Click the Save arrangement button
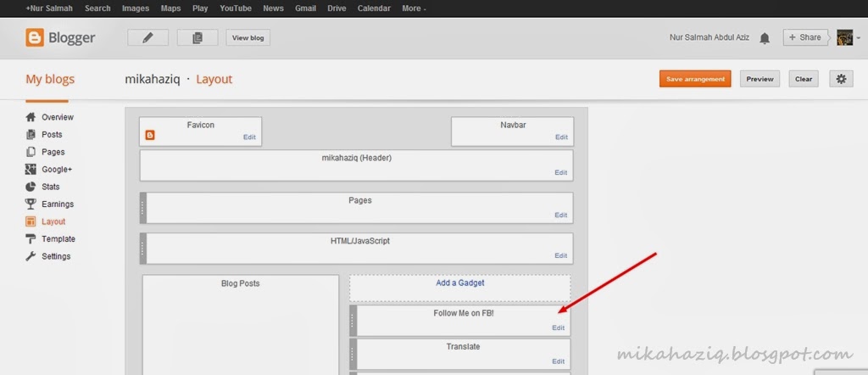The height and width of the screenshot is (375, 868). pyautogui.click(x=695, y=79)
